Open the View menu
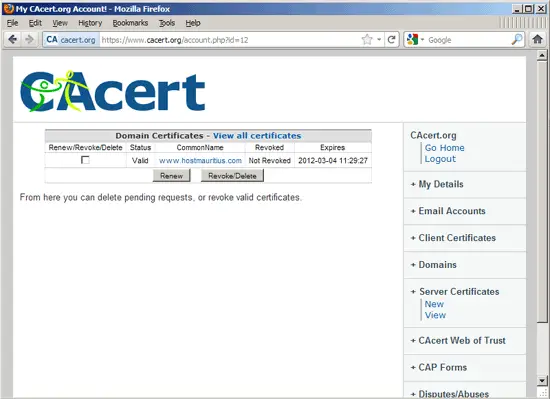Viewport: 550px width, 399px height. (60, 23)
